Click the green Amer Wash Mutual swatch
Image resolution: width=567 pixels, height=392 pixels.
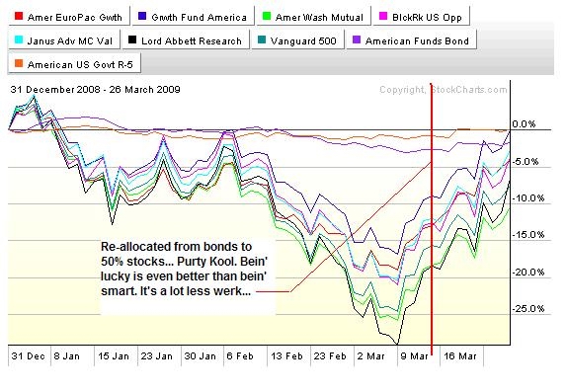(267, 16)
